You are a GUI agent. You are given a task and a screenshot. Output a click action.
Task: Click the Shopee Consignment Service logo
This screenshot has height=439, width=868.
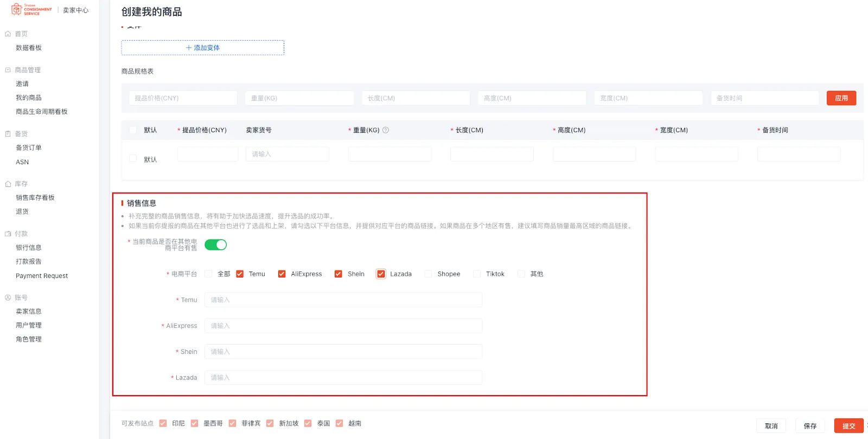(32, 10)
